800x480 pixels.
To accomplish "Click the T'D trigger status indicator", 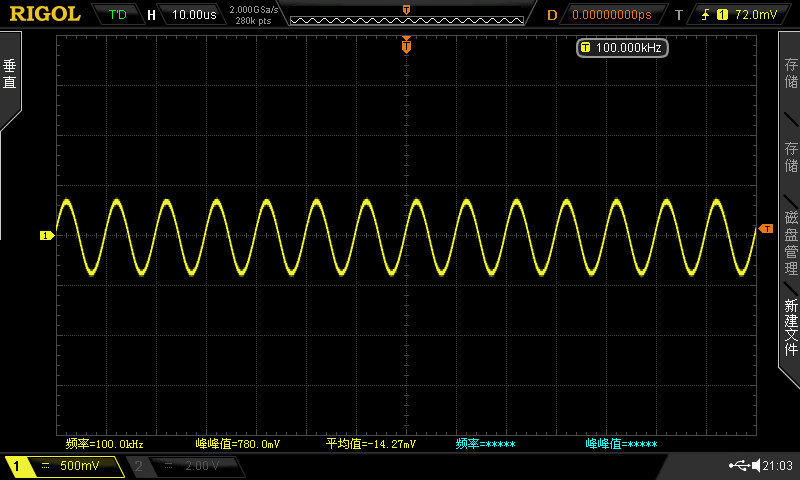I will click(x=117, y=14).
